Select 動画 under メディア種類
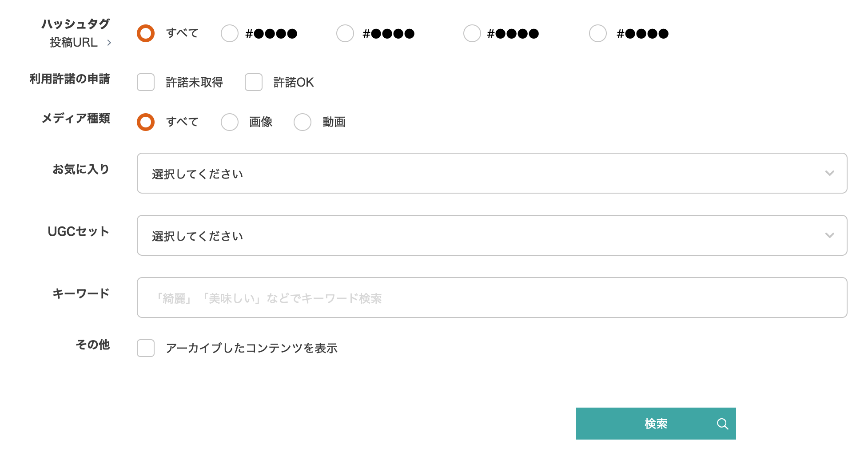 (x=303, y=122)
